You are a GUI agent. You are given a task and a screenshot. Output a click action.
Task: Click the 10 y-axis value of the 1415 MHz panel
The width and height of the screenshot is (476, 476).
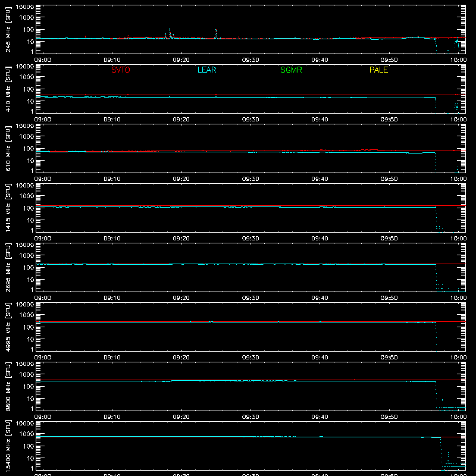pos(30,220)
